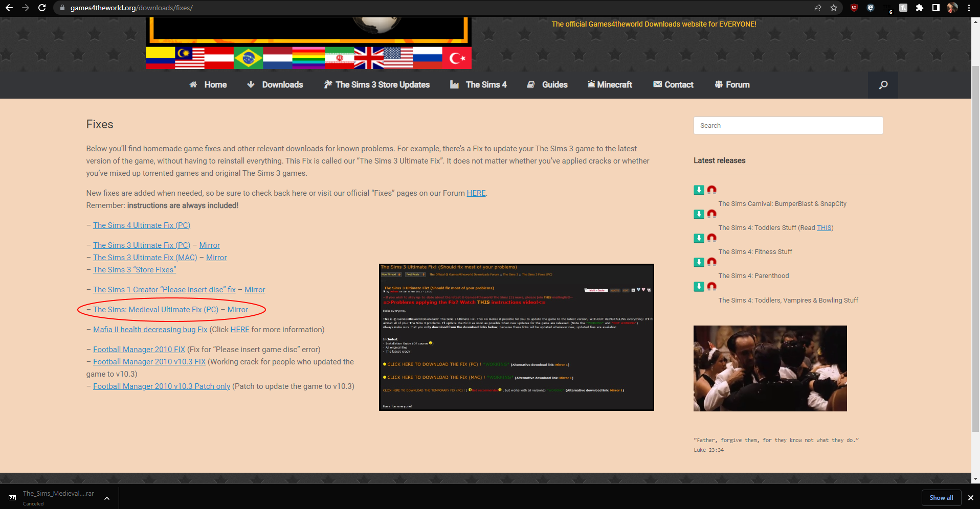Open The Sims 4 menu item

point(478,85)
